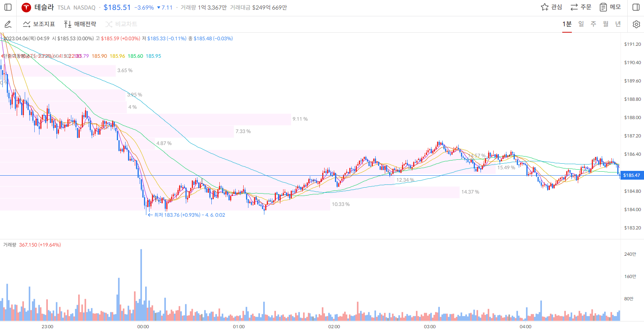Switch to the 1분 interval tab
The image size is (644, 331).
pos(567,24)
